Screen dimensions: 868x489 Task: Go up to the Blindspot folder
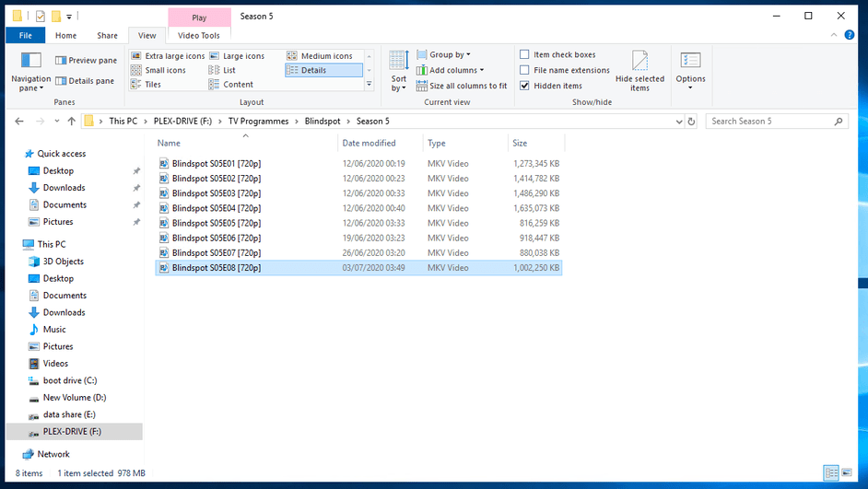click(x=71, y=122)
